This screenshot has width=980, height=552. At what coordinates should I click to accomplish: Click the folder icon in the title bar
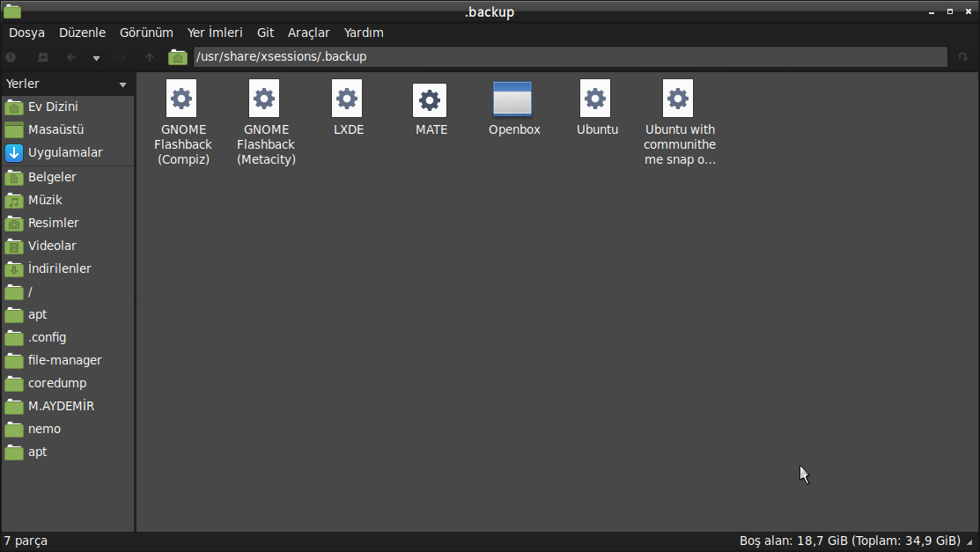[11, 11]
